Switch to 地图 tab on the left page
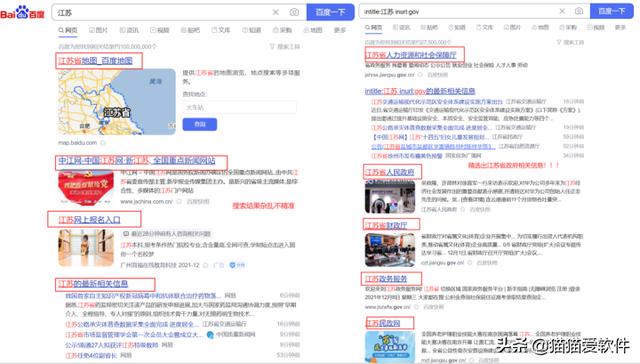The height and width of the screenshot is (364, 640). click(x=313, y=30)
